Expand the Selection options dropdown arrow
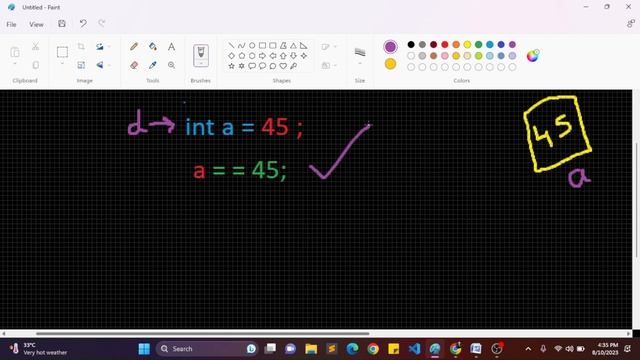 (x=62, y=64)
